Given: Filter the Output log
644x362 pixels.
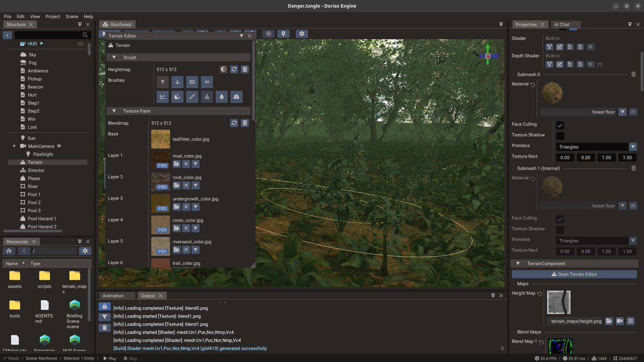Looking at the screenshot, I should click(105, 317).
